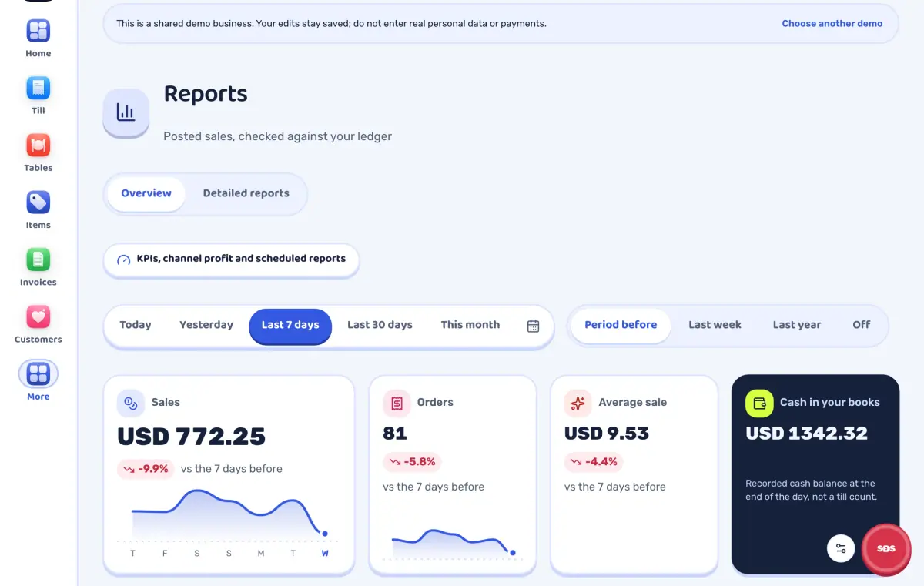Select Period before comparison option
The height and width of the screenshot is (586, 924).
pyautogui.click(x=621, y=325)
